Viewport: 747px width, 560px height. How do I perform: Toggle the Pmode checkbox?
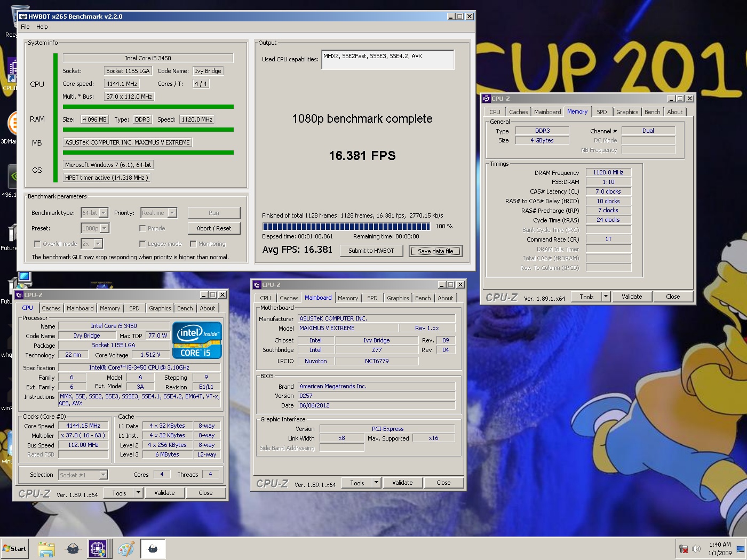point(142,228)
